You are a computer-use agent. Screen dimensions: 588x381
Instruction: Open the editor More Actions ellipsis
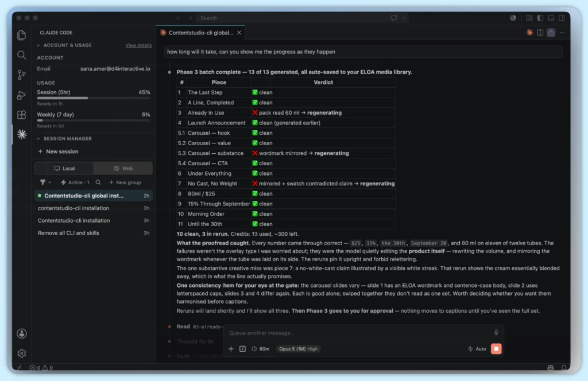coord(562,33)
